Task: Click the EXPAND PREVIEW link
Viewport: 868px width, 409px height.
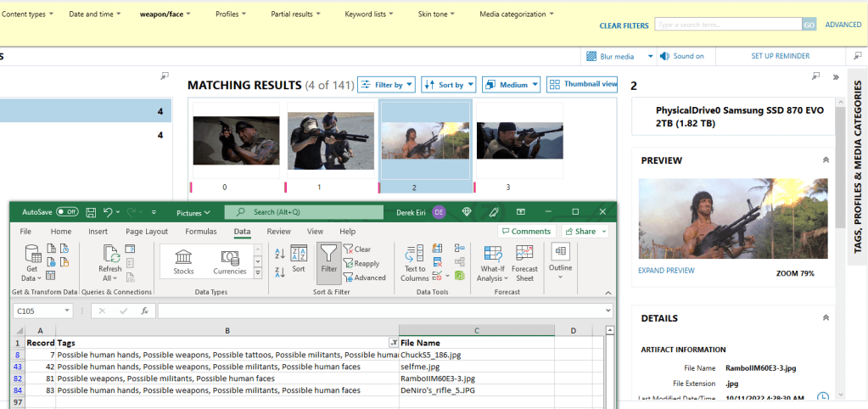Action: pyautogui.click(x=666, y=271)
